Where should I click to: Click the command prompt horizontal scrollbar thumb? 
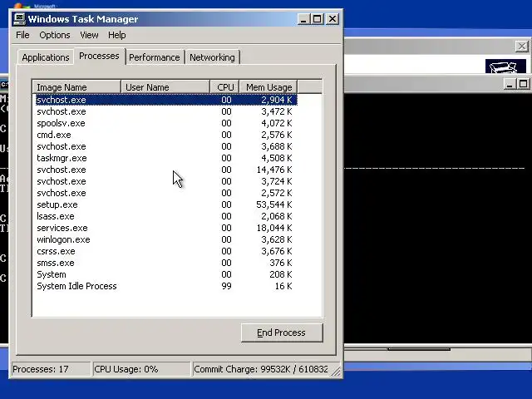click(x=419, y=349)
